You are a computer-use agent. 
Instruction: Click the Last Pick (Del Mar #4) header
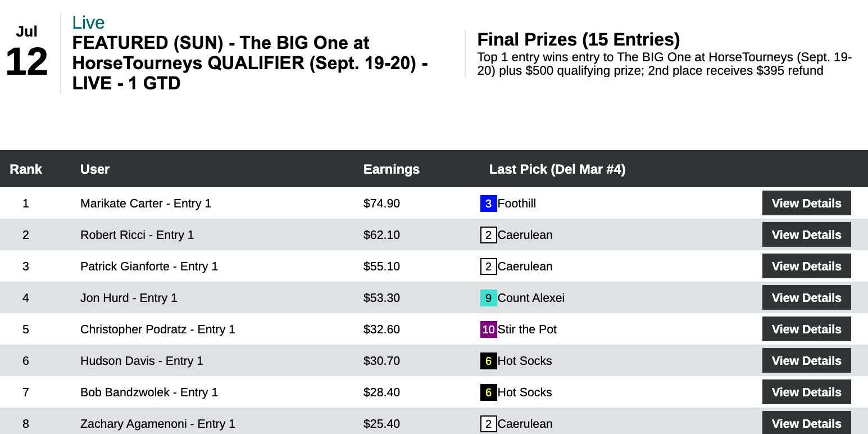557,169
